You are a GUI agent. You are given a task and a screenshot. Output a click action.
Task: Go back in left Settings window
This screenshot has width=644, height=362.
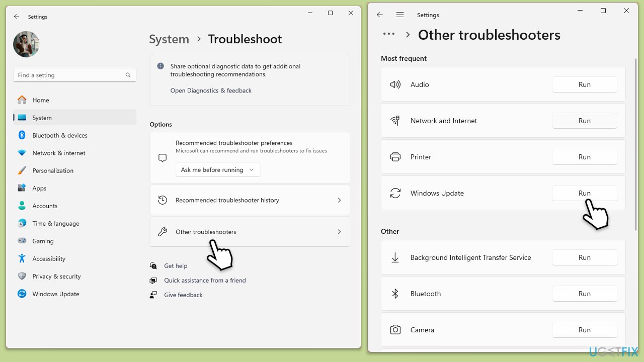17,17
